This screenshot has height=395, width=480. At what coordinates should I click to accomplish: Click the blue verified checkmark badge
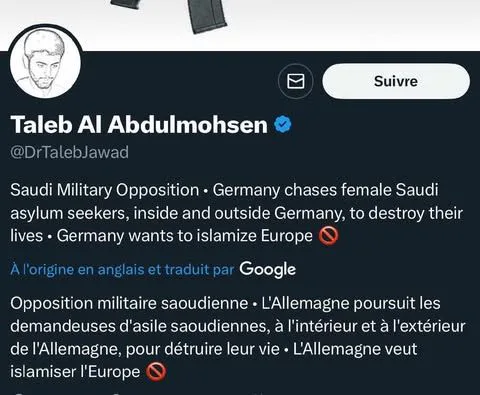tap(283, 124)
